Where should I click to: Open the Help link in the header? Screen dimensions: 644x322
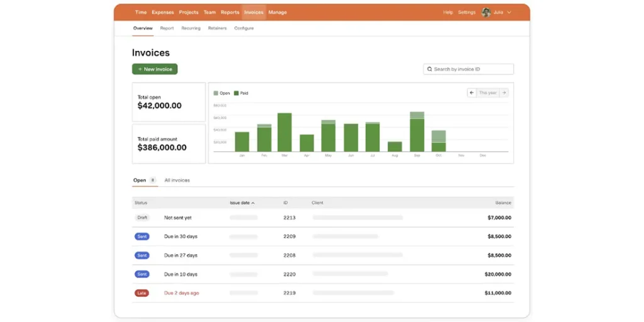click(x=448, y=12)
